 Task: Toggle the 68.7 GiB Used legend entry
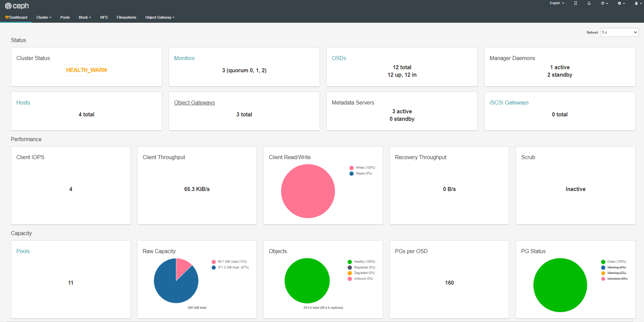[x=229, y=262]
